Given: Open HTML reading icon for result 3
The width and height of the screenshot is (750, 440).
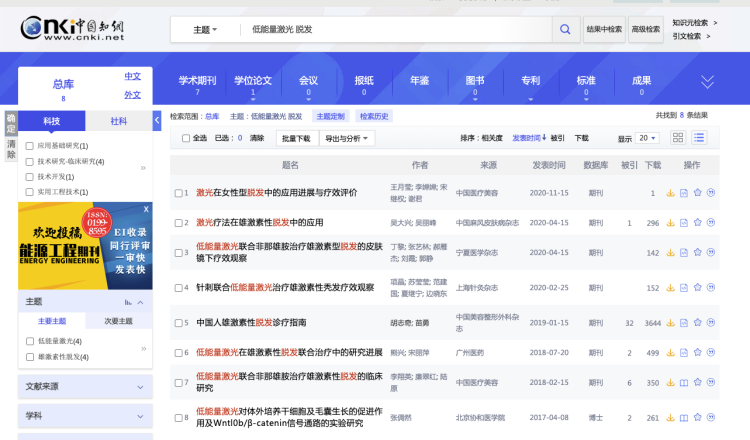Looking at the screenshot, I should pos(684,253).
